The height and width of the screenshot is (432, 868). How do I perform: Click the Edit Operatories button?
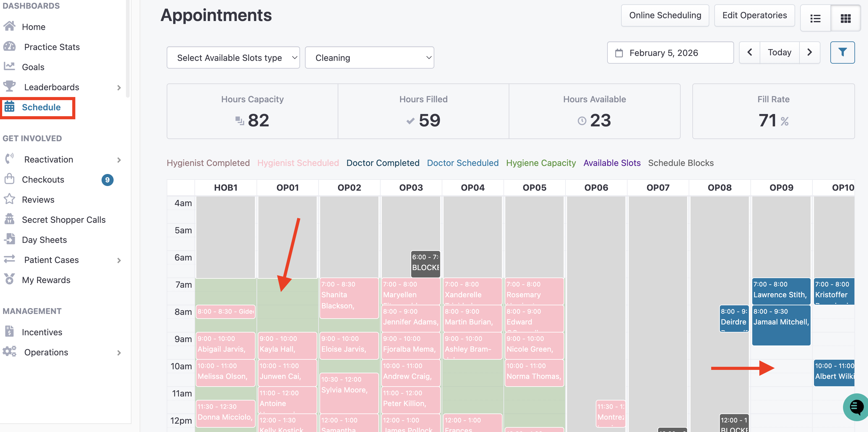point(754,15)
